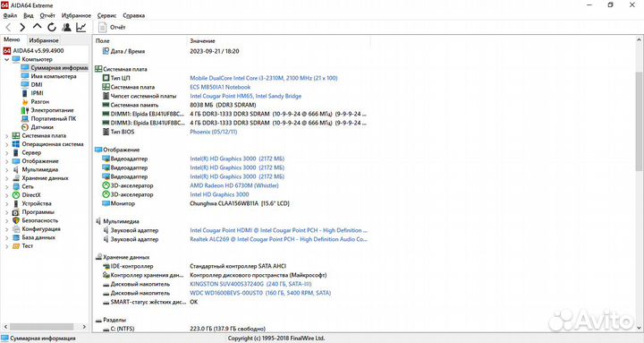Select AIDA64 v5.99.4900 root tree item
Screen dimensions: 644x343
(x=33, y=50)
